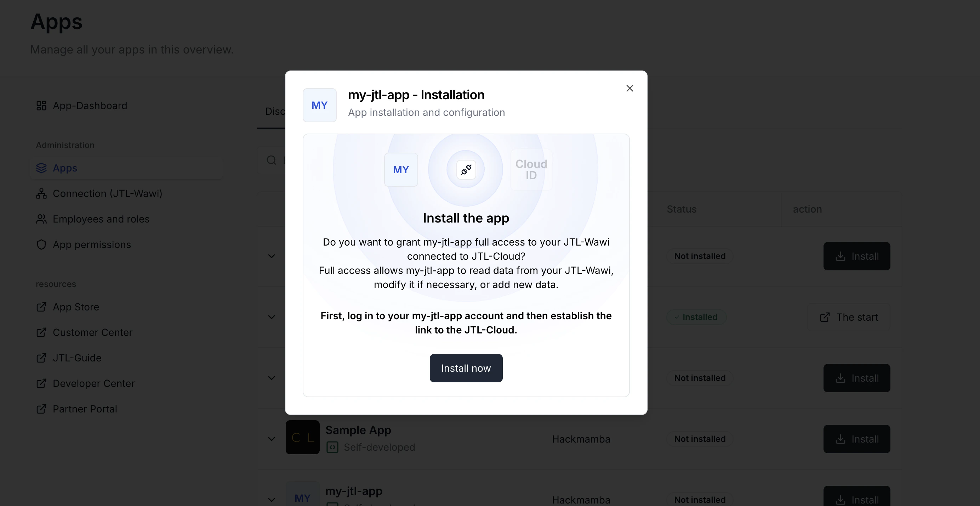Select the Apps layers icon in sidebar

[42, 168]
